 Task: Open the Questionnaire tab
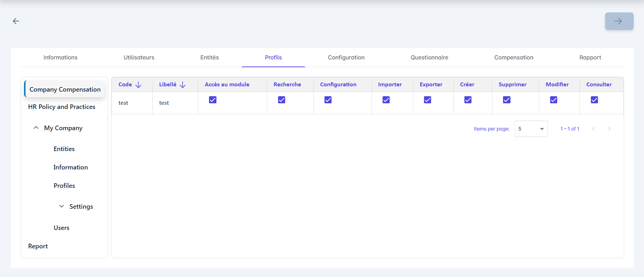pyautogui.click(x=429, y=58)
